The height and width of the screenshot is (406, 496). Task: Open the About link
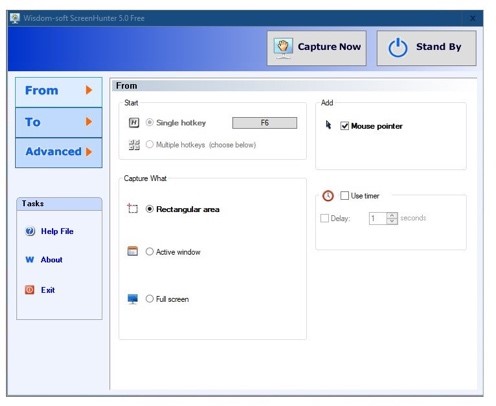point(51,260)
